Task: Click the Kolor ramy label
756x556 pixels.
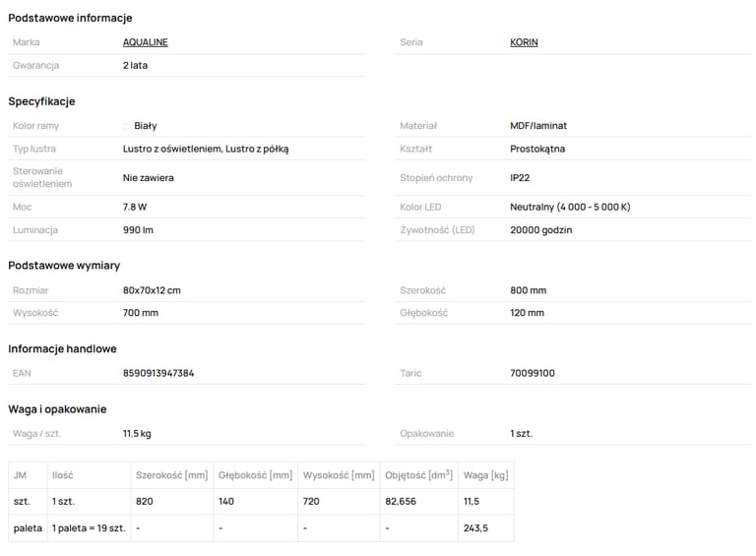Action: click(35, 126)
